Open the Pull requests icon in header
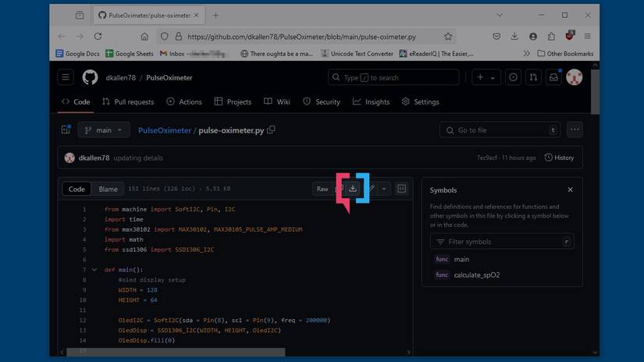The width and height of the screenshot is (644, 362). pyautogui.click(x=533, y=77)
